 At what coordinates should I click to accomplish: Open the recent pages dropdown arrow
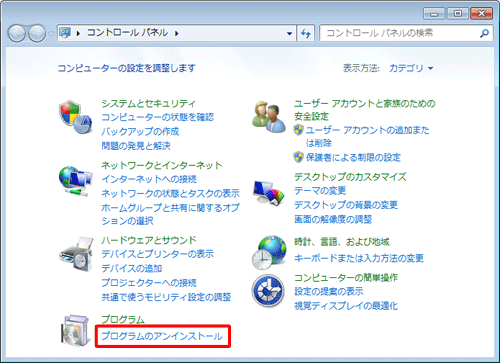coord(51,33)
